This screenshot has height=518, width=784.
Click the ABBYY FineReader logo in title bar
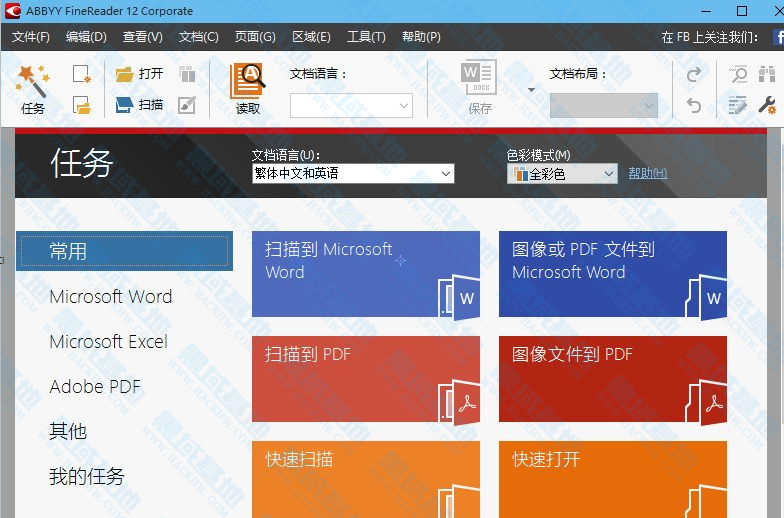click(12, 11)
